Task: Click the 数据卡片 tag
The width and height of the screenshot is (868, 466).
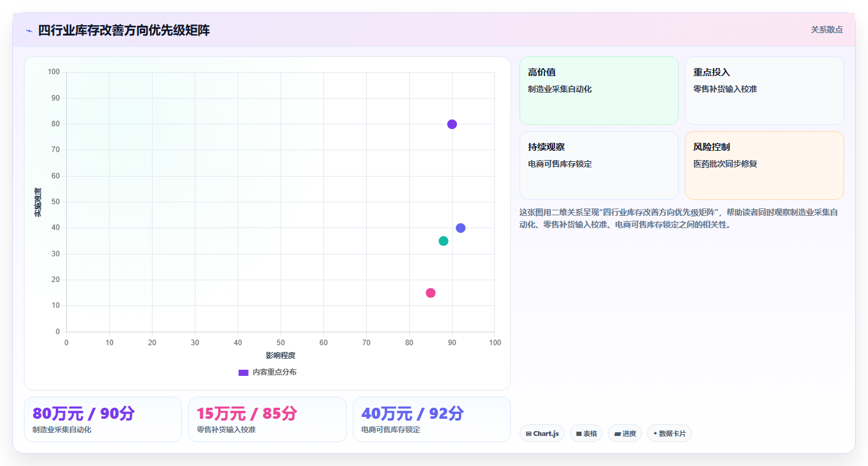Action: (x=670, y=434)
